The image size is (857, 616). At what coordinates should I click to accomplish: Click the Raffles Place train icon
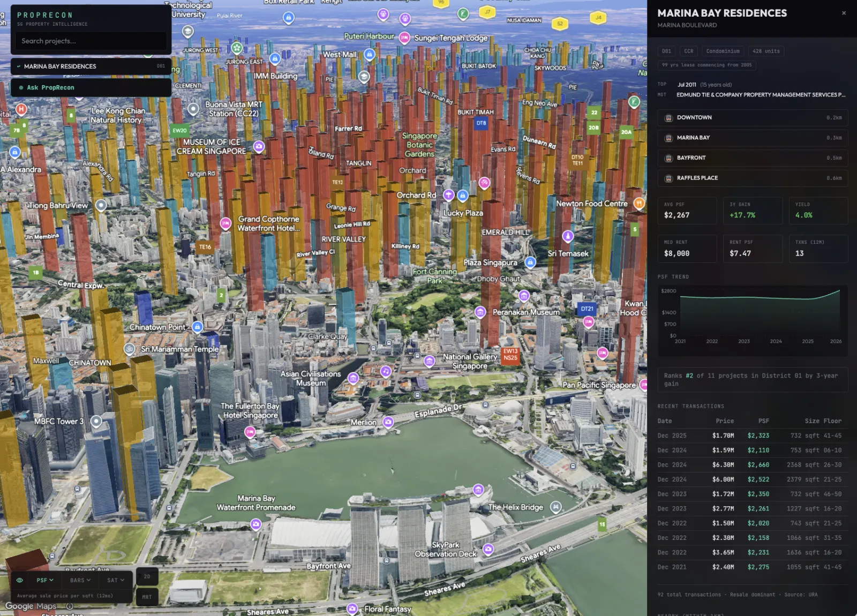point(668,178)
